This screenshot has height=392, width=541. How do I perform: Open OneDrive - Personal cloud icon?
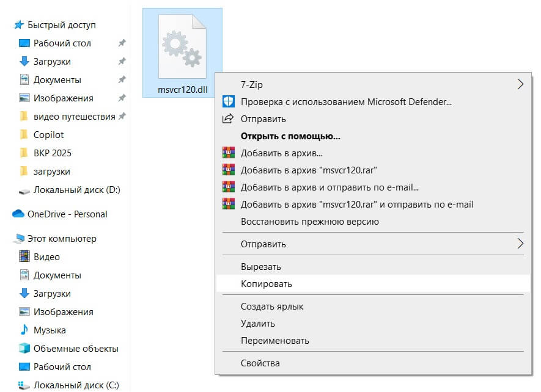(18, 214)
